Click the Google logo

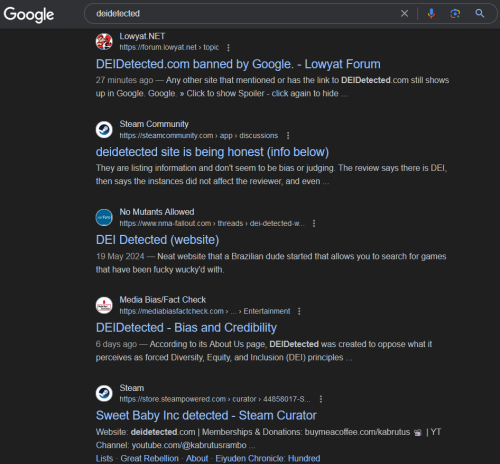point(29,14)
